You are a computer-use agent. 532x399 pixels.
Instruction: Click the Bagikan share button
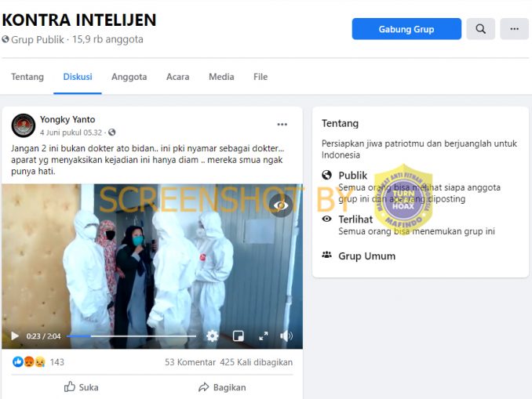[222, 387]
